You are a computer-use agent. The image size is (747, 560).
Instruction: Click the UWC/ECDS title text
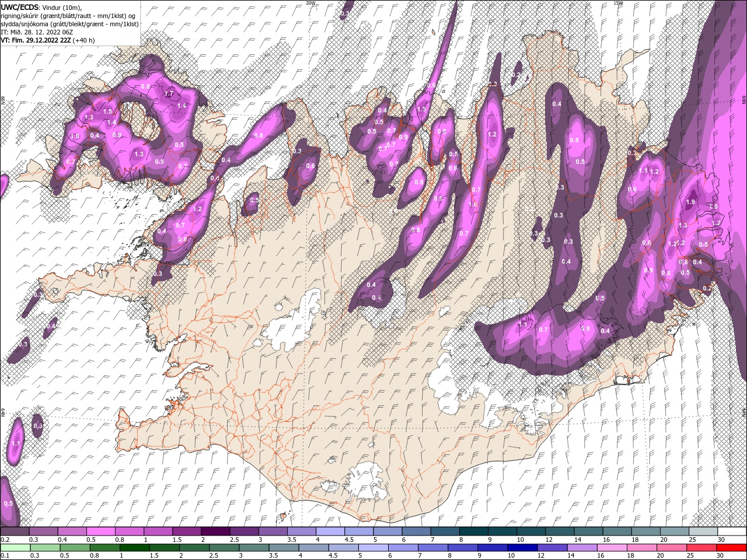20,6
